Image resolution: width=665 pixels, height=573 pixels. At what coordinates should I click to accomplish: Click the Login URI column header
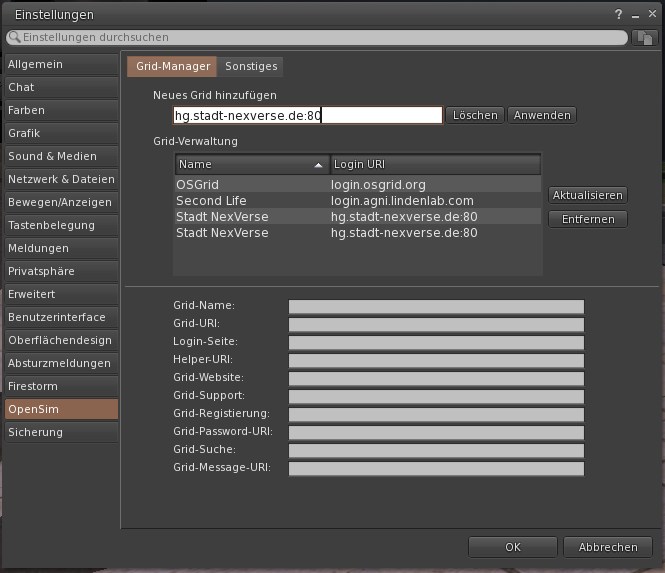435,165
